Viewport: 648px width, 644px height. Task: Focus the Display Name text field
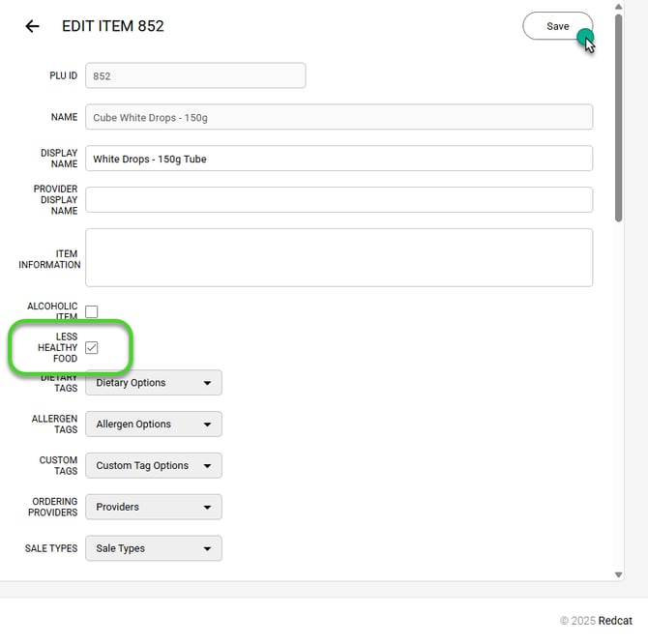pos(339,159)
